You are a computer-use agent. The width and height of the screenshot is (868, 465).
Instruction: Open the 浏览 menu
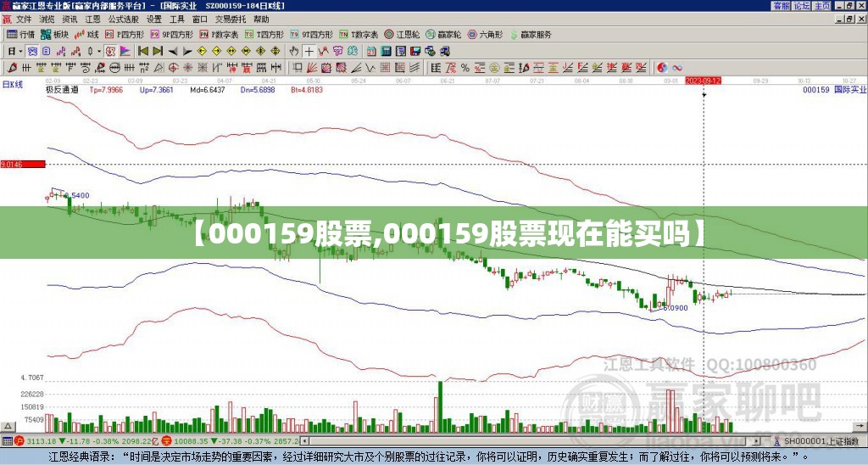[47, 20]
